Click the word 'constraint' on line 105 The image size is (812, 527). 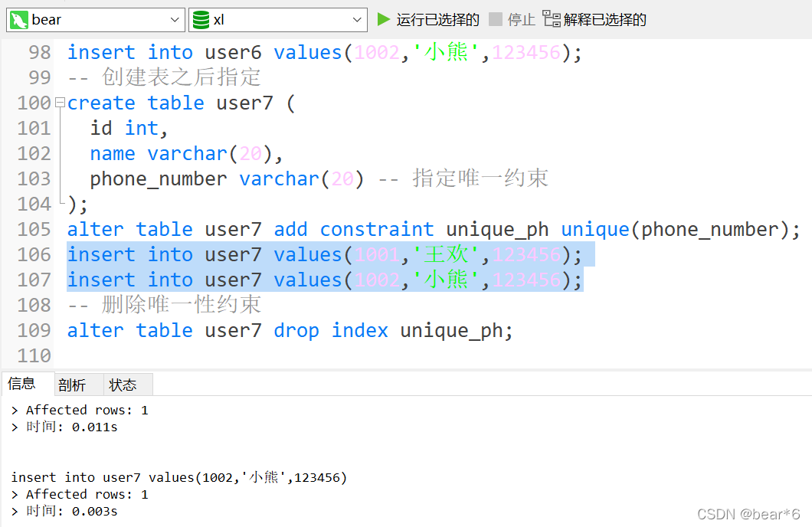pos(376,229)
